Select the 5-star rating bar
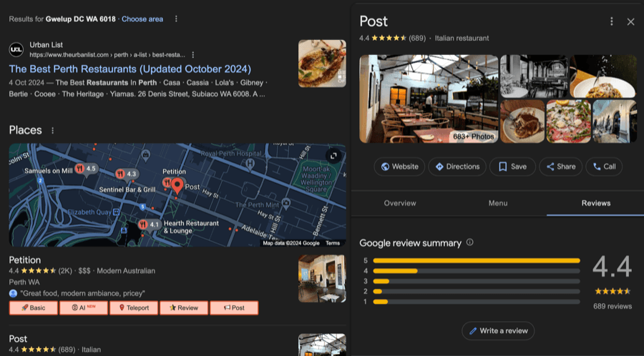 (476, 260)
